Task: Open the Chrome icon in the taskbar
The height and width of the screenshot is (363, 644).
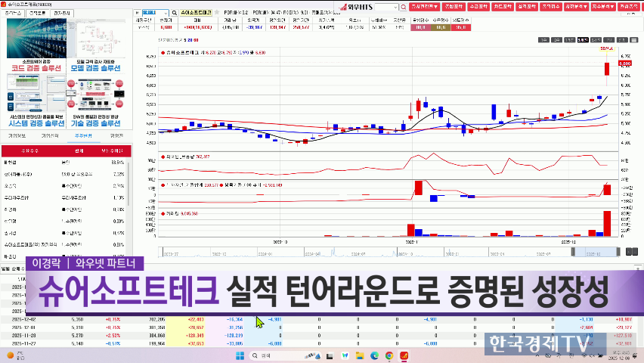Action: click(389, 355)
